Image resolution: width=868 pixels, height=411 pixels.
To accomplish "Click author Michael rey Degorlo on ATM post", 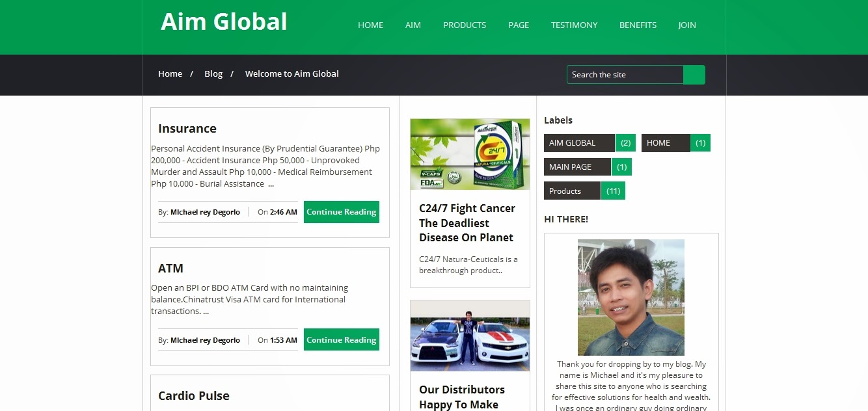I will pos(205,340).
